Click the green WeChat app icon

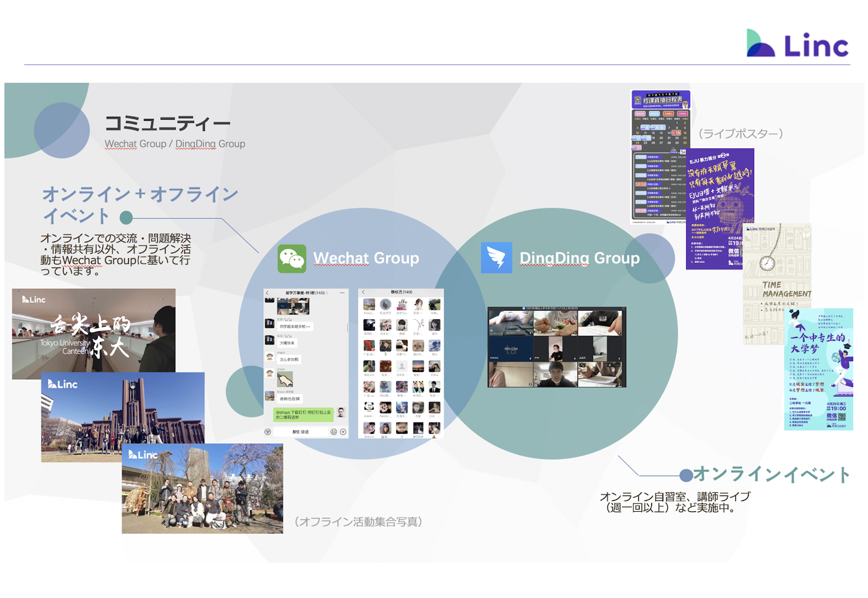pyautogui.click(x=292, y=258)
